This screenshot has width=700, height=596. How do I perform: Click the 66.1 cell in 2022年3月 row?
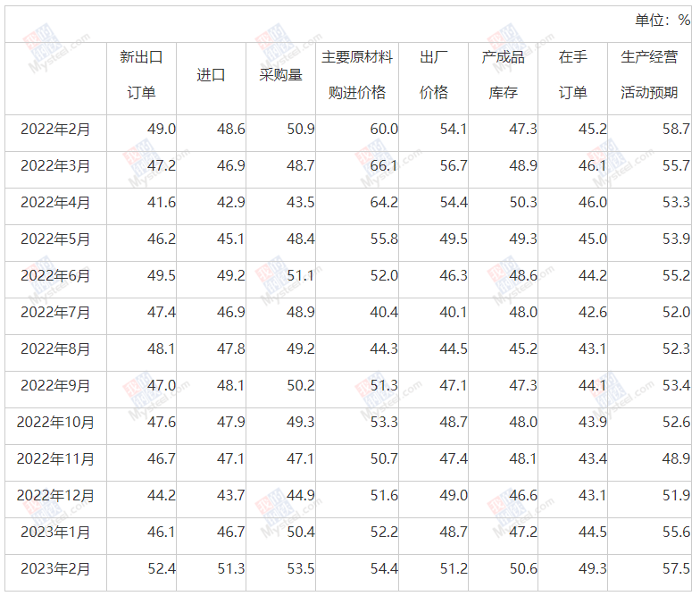tap(383, 166)
